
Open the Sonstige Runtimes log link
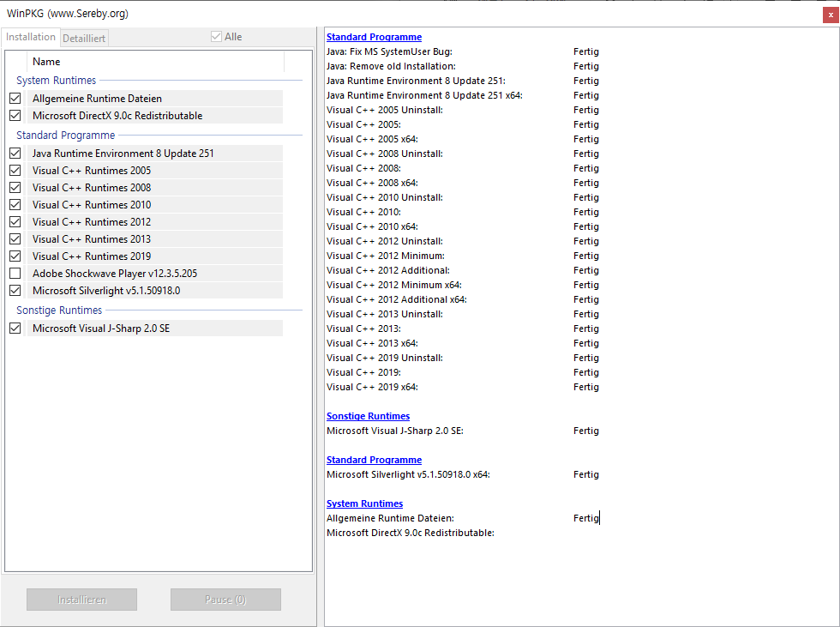point(368,416)
